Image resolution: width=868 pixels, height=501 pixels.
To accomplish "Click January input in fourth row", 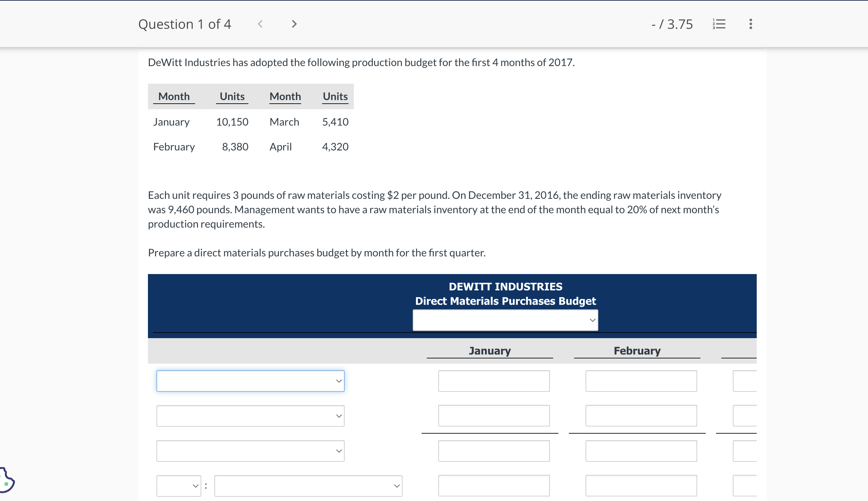I will [x=494, y=486].
